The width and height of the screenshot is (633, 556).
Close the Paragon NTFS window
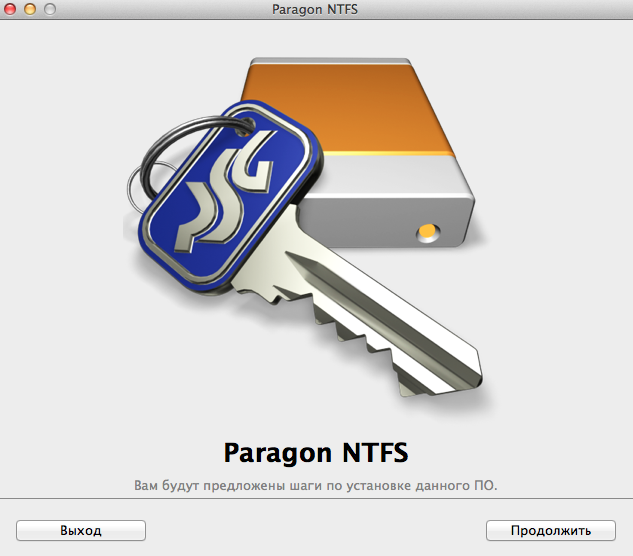pyautogui.click(x=10, y=8)
